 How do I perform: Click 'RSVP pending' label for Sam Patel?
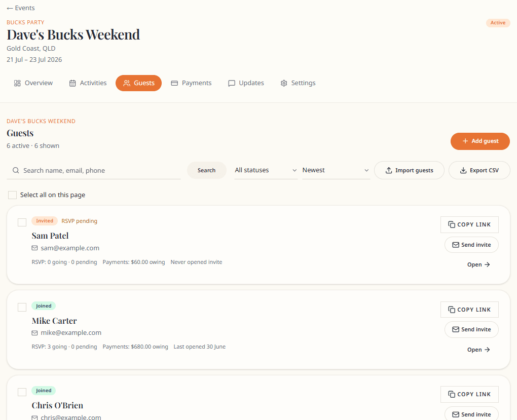[79, 221]
